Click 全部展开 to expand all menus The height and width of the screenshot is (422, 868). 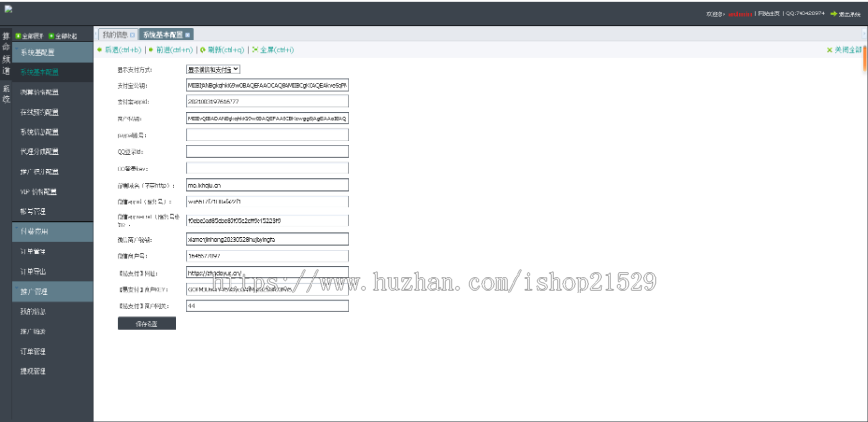[29, 36]
